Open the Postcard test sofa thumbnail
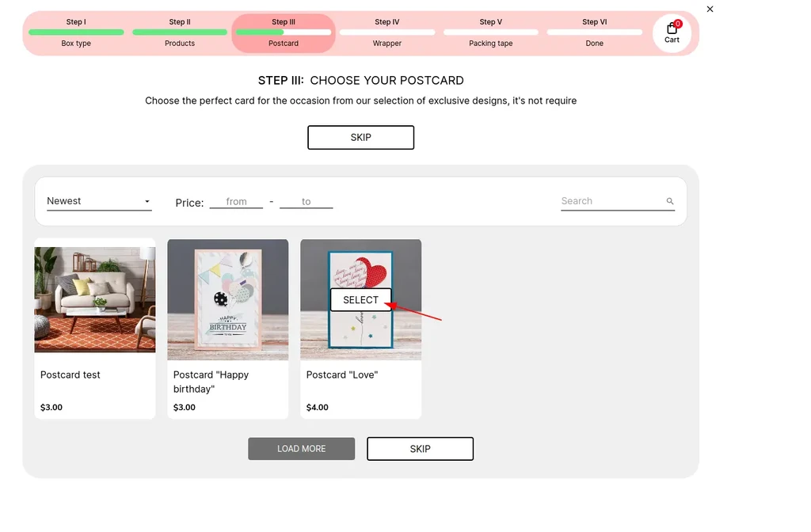 pos(95,299)
